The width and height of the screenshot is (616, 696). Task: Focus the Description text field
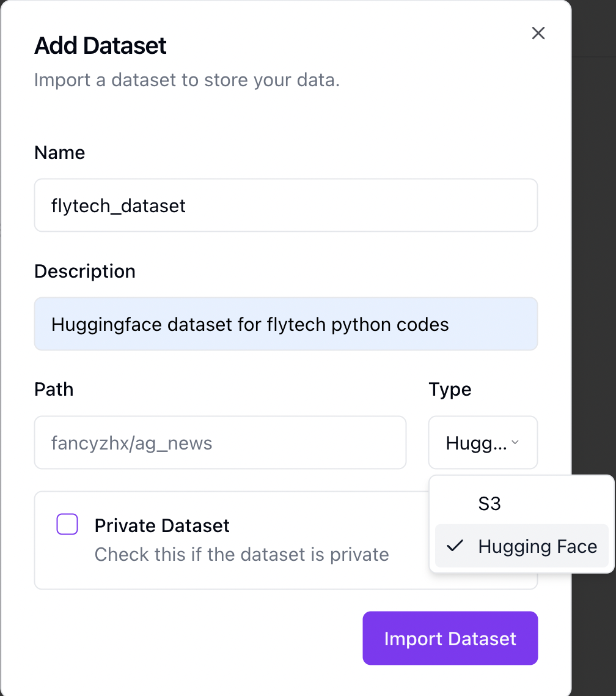(285, 324)
